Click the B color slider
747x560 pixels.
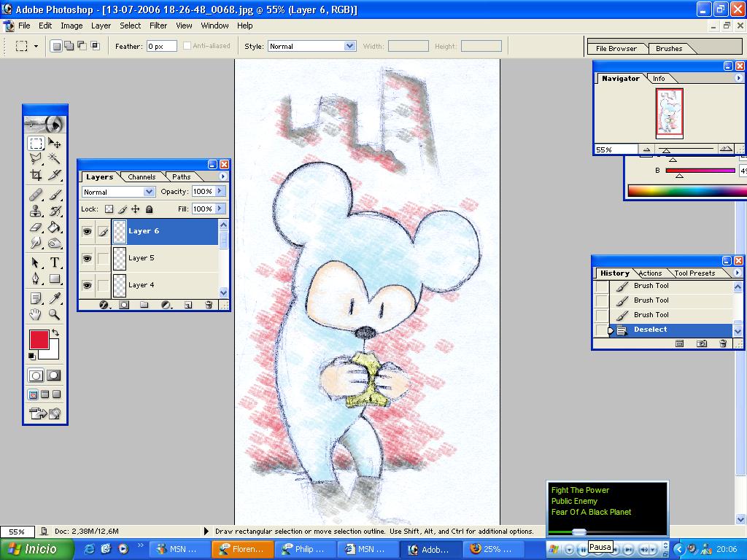point(700,171)
